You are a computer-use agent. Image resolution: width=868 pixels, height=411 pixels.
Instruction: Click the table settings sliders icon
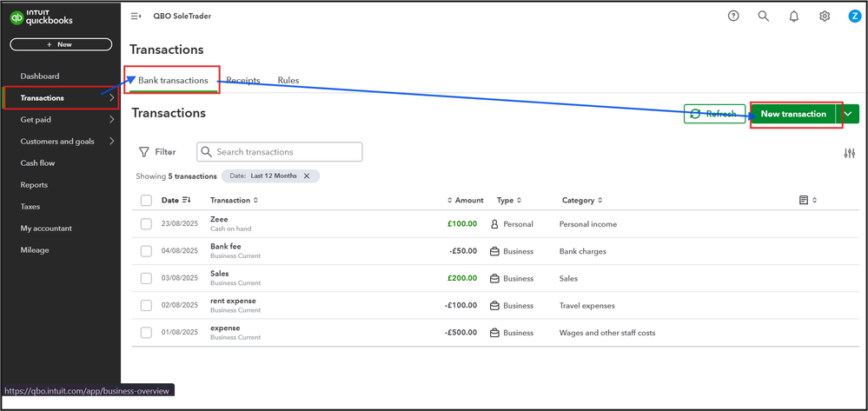850,154
